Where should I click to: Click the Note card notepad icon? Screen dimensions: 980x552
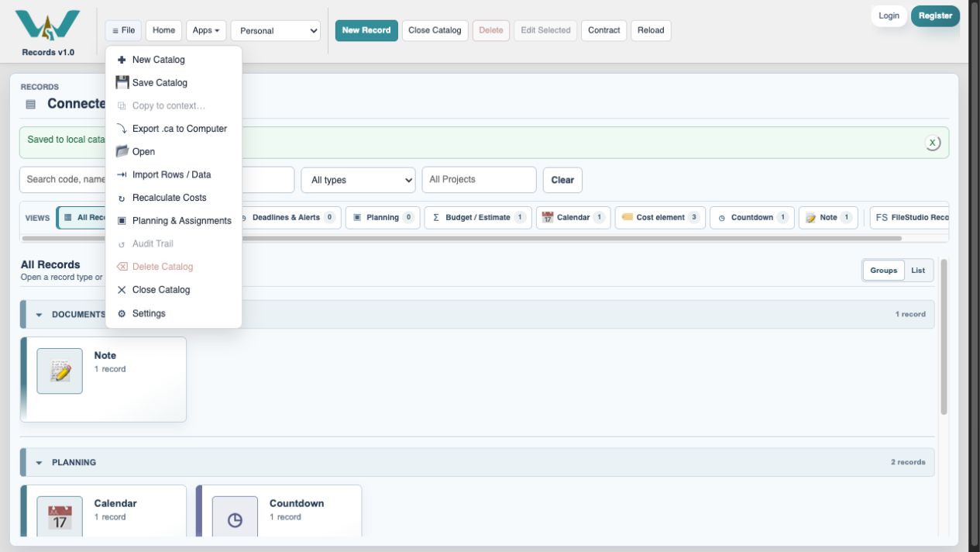(x=60, y=371)
